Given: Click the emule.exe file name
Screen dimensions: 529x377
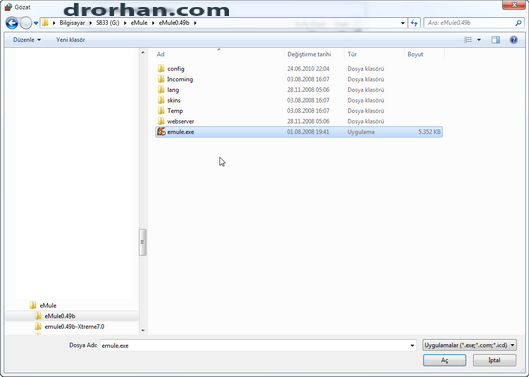Looking at the screenshot, I should coord(180,132).
